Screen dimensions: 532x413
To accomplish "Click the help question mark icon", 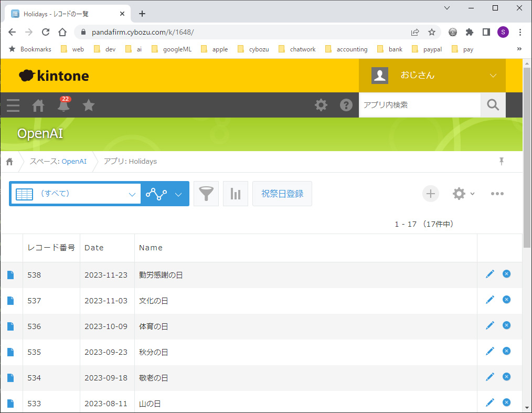I will [346, 105].
